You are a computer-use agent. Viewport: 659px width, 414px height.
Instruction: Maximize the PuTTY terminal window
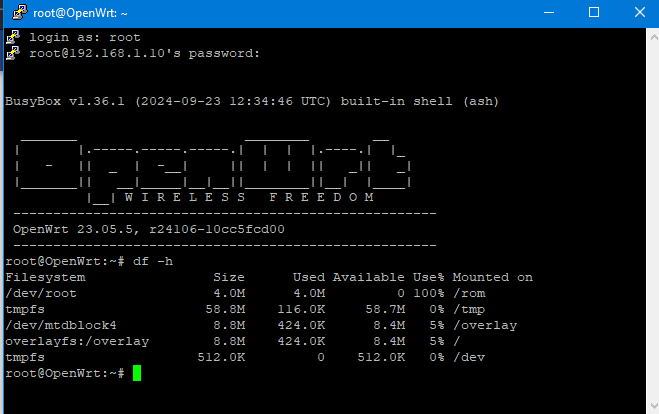pos(593,13)
